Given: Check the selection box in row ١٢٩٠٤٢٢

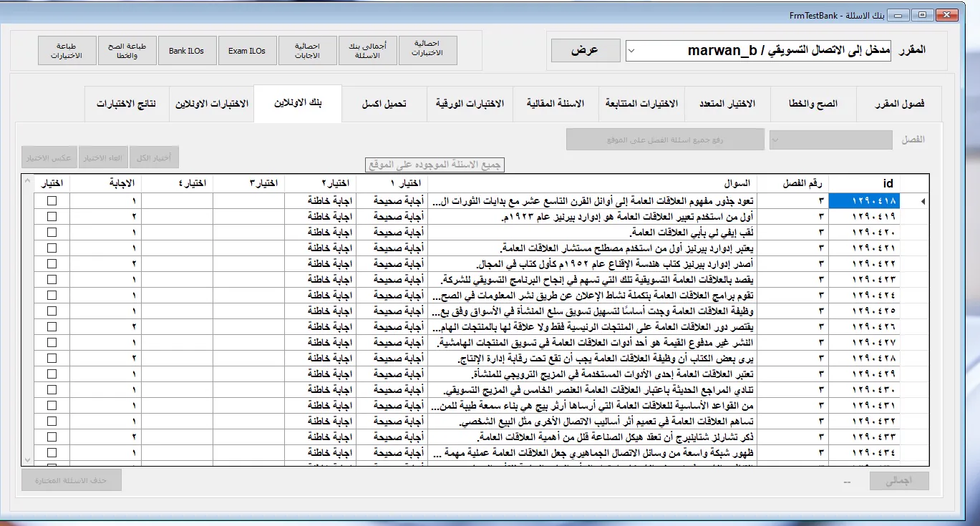Looking at the screenshot, I should click(52, 264).
